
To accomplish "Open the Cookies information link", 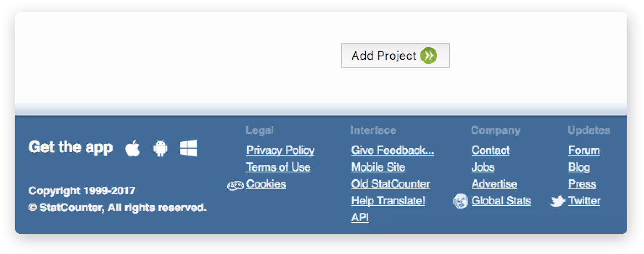I will (x=267, y=184).
